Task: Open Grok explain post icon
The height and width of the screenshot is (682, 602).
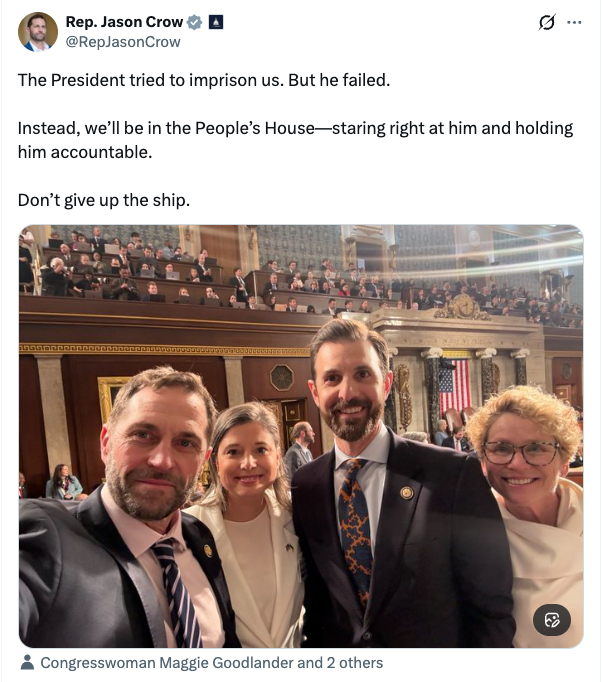Action: coord(546,22)
